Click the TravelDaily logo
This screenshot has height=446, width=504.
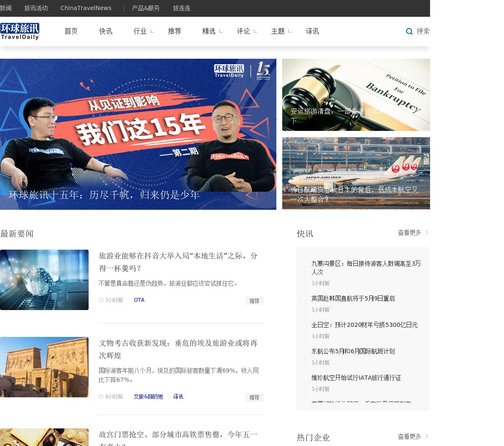click(x=20, y=31)
